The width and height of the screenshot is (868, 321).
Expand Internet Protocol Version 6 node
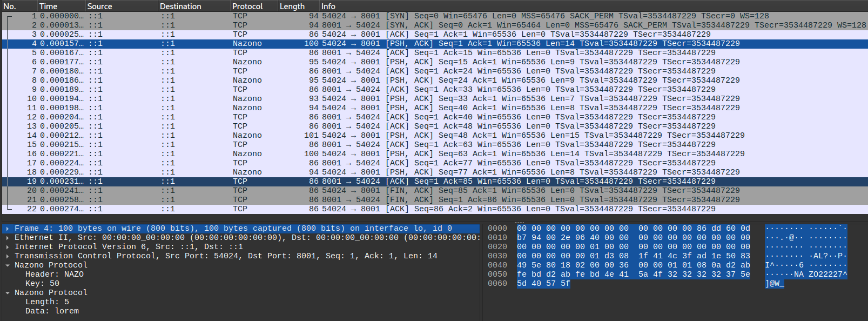(x=8, y=247)
